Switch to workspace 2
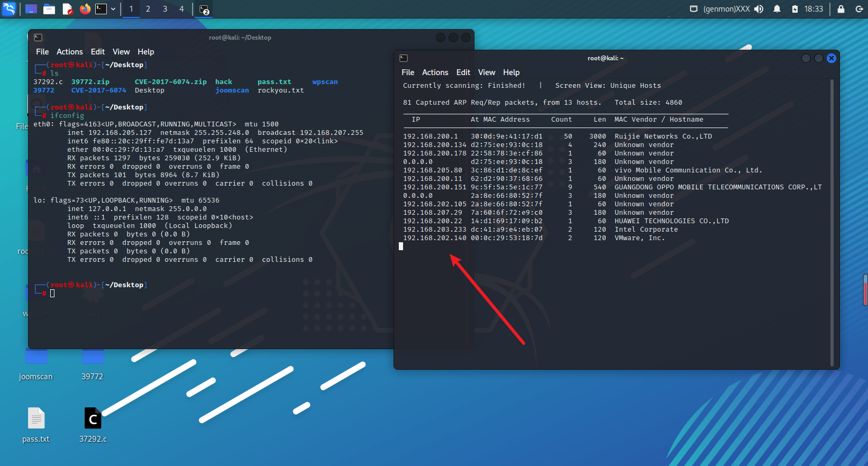868x466 pixels. pos(148,9)
